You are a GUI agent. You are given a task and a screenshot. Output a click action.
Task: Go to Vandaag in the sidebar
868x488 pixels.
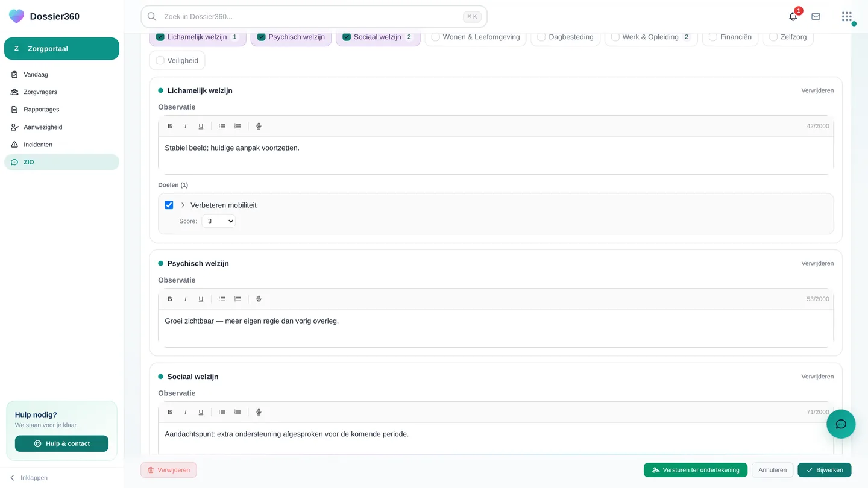pyautogui.click(x=61, y=75)
